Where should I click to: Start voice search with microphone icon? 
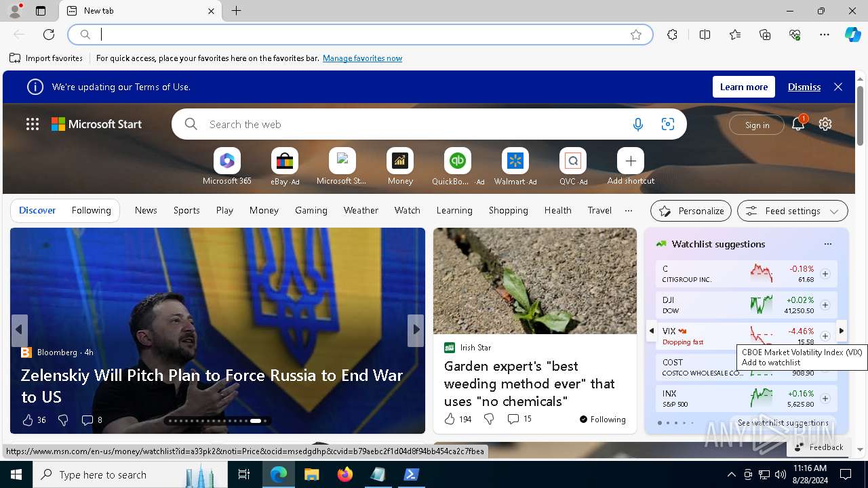click(637, 124)
